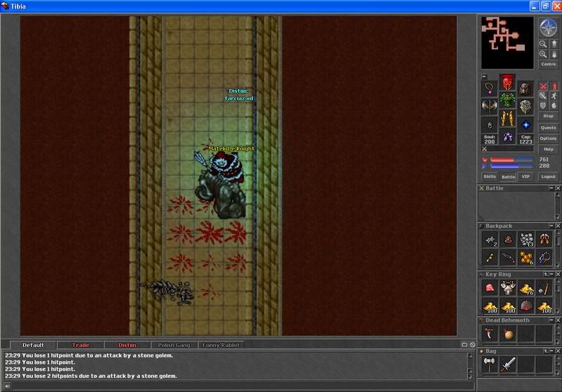Open the Quests log
Viewport: 562px width, 392px height.
(x=549, y=127)
